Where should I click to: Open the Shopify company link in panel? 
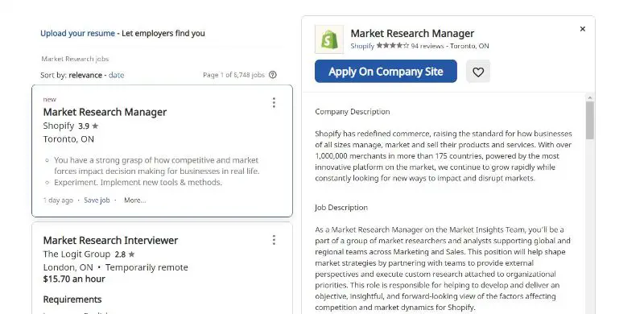coord(362,46)
